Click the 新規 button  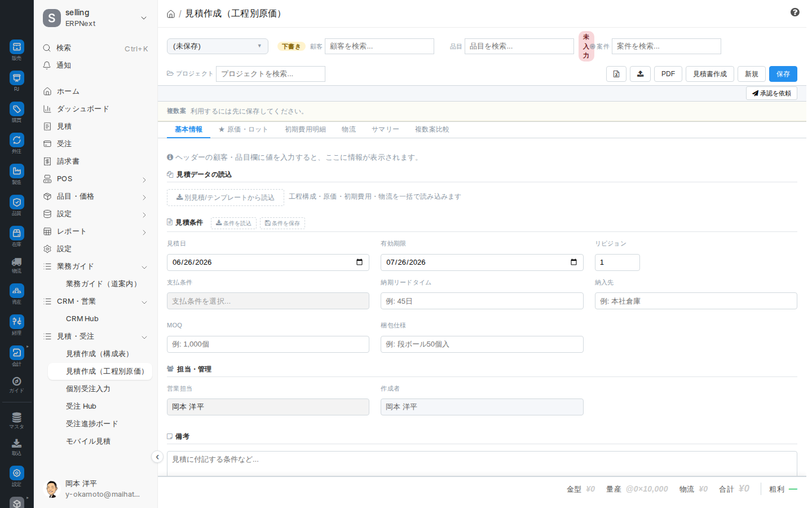tap(751, 74)
